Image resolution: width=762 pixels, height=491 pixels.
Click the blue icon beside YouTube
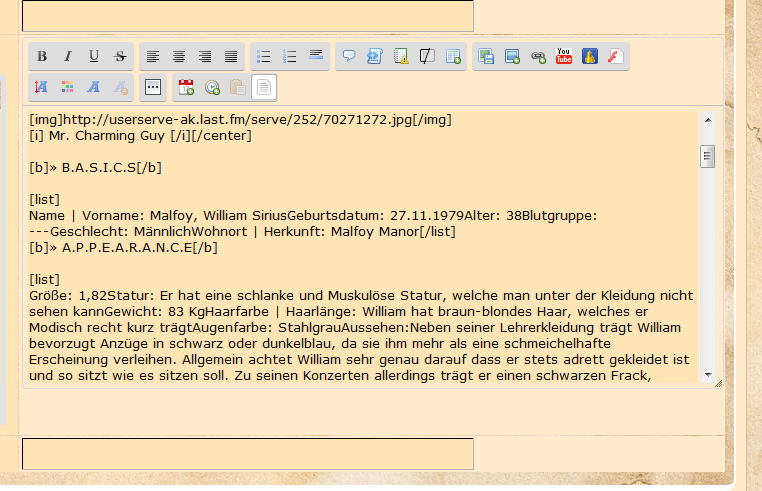pyautogui.click(x=589, y=56)
